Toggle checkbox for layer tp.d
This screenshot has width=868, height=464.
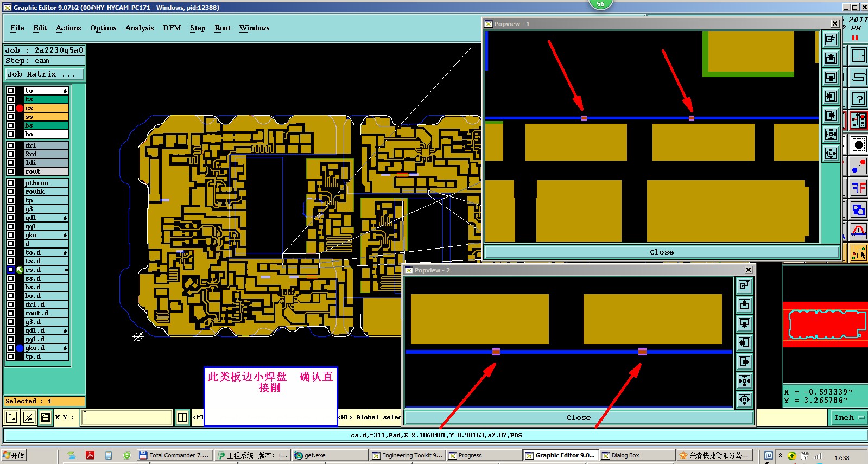[x=11, y=357]
